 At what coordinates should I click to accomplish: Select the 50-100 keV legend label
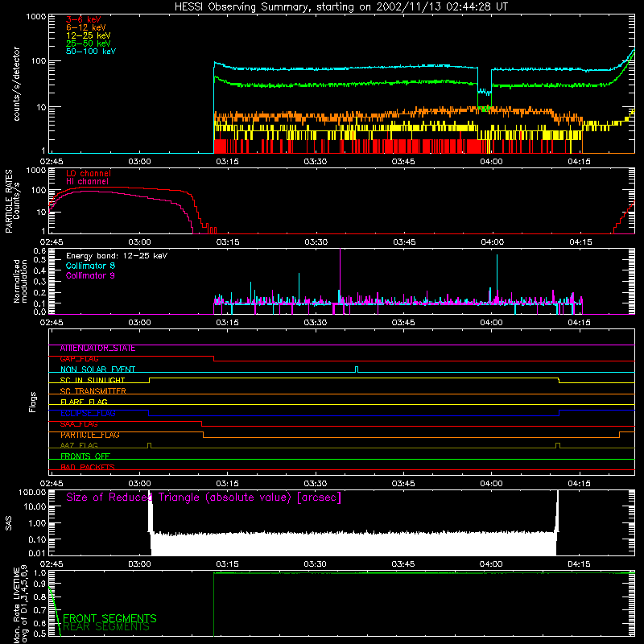pyautogui.click(x=91, y=52)
